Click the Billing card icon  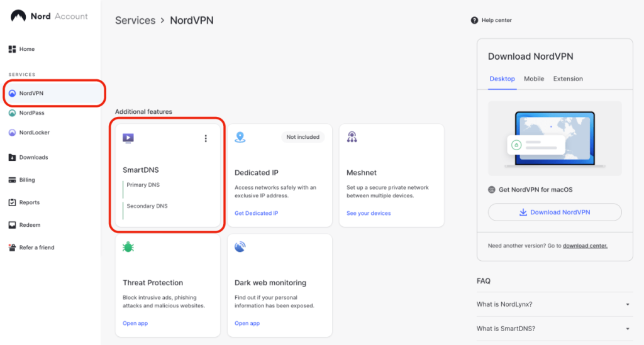[13, 180]
